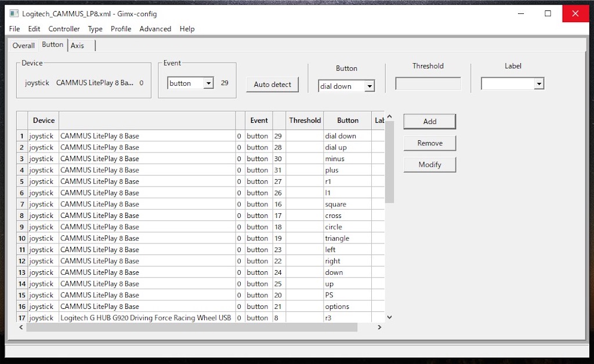
Task: Select the 'plus' button cell
Action: click(347, 170)
